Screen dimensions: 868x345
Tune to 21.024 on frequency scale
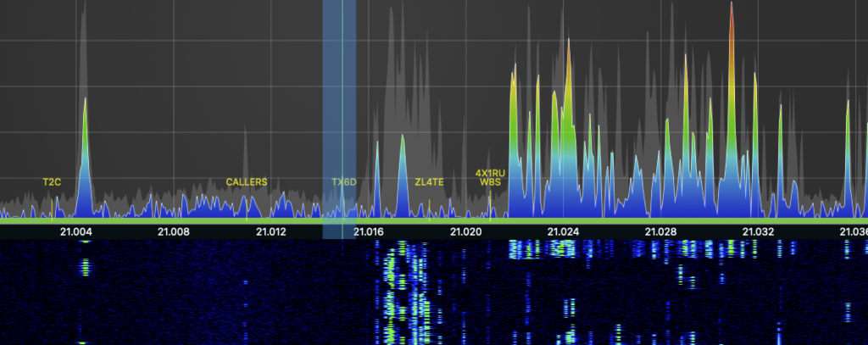[x=563, y=231]
